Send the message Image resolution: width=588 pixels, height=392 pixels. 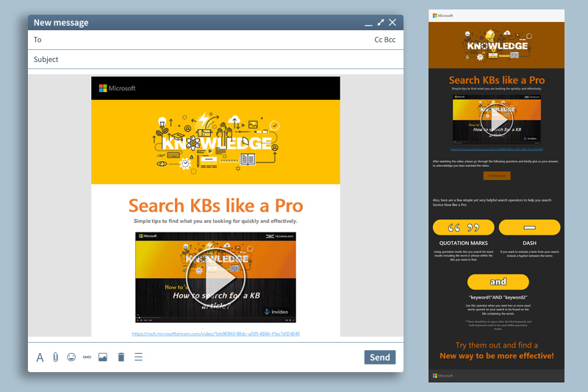point(379,357)
